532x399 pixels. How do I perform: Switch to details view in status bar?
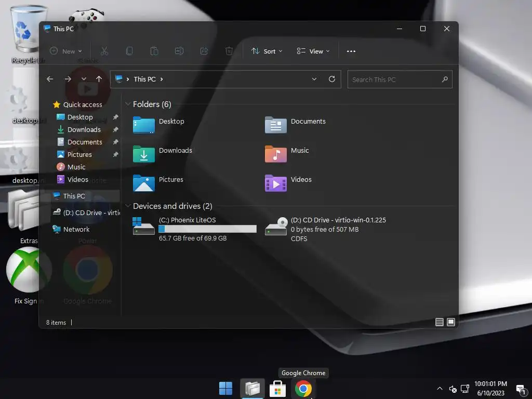[440, 322]
